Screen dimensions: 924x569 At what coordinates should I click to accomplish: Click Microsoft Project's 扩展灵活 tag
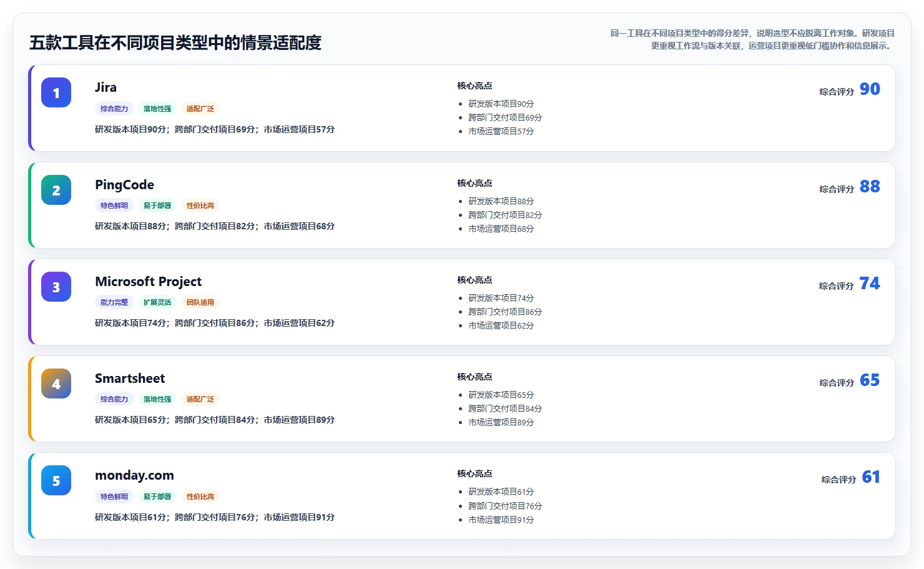point(157,302)
